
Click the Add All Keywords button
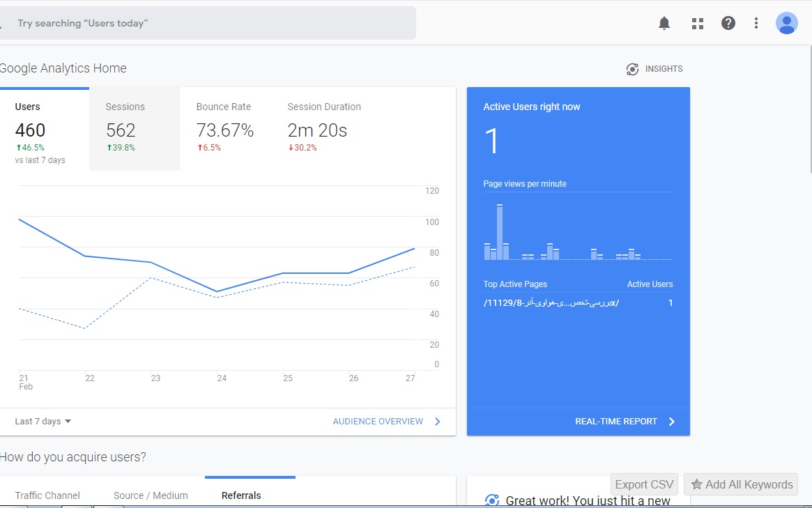coord(741,485)
